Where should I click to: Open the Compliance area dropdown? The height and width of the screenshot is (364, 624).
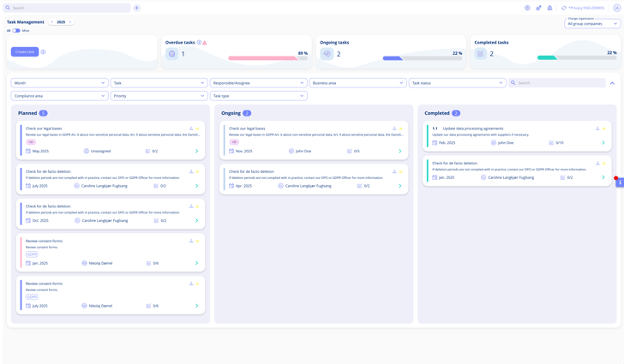pyautogui.click(x=59, y=96)
